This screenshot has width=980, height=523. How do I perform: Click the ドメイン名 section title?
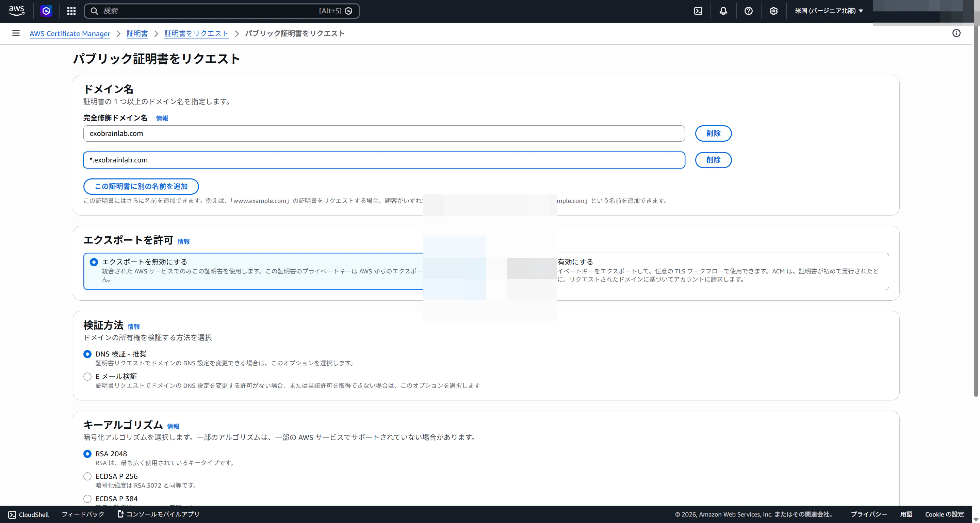(x=109, y=89)
